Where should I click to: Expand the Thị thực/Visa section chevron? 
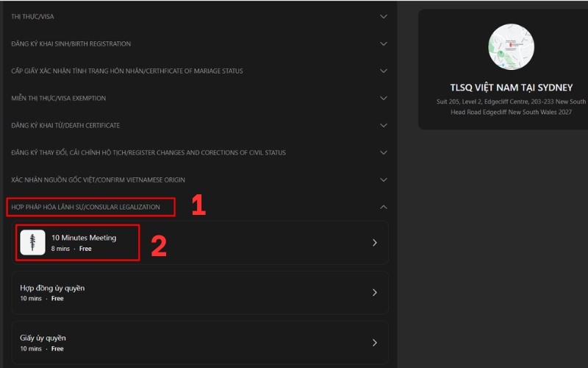point(383,16)
